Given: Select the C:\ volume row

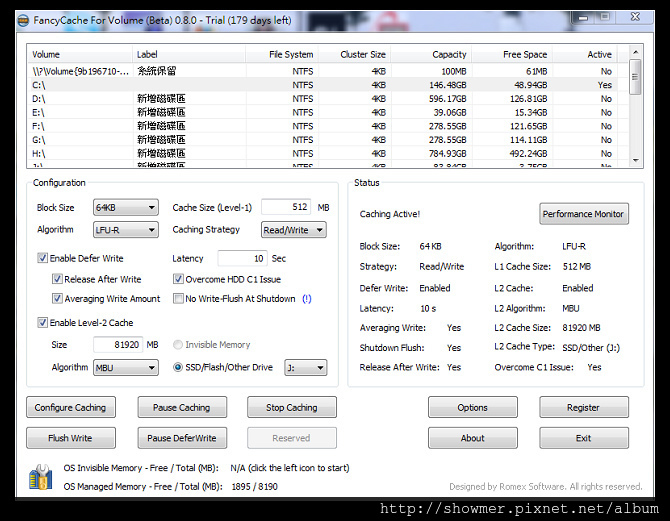Looking at the screenshot, I should [x=328, y=85].
